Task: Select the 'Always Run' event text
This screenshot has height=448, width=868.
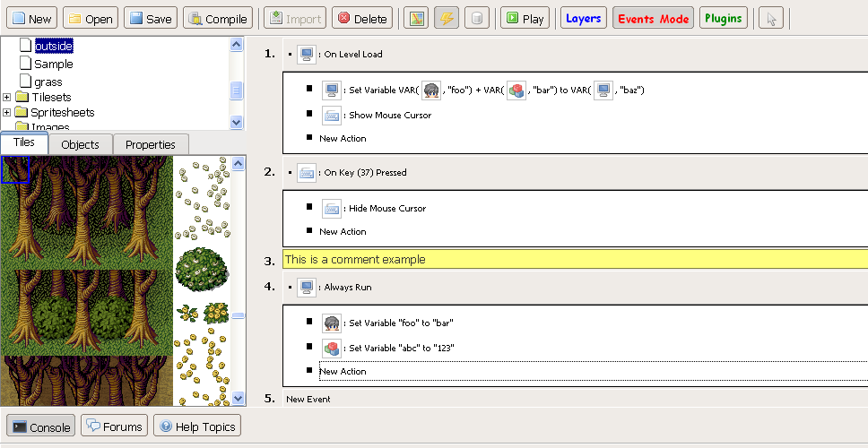Action: tap(348, 288)
